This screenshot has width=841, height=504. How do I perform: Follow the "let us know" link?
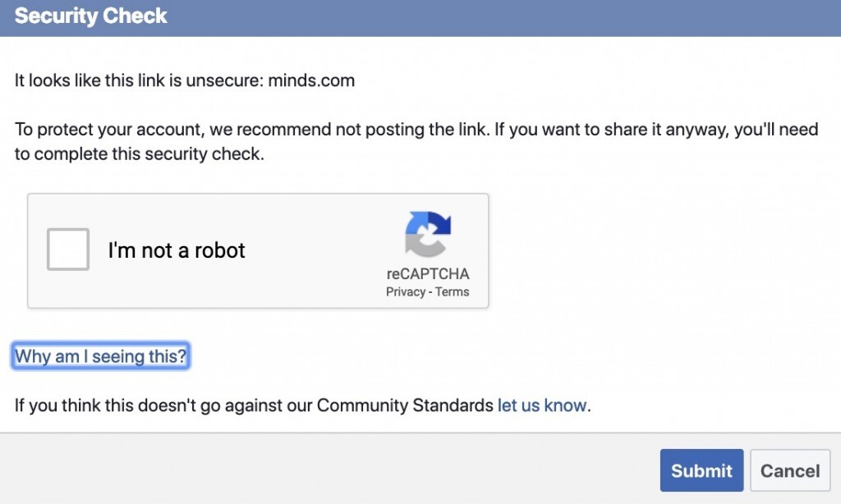(x=542, y=405)
